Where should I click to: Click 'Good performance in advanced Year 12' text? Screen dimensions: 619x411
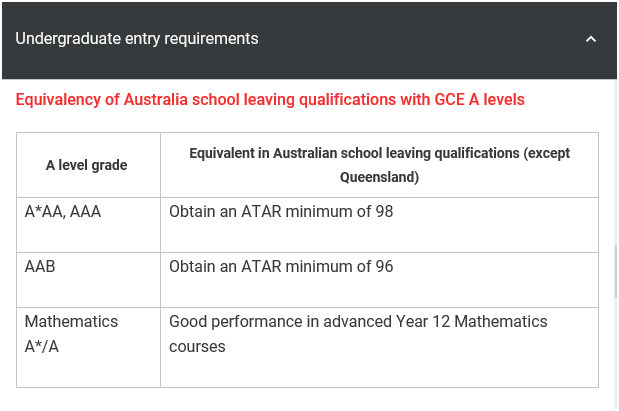pyautogui.click(x=310, y=321)
